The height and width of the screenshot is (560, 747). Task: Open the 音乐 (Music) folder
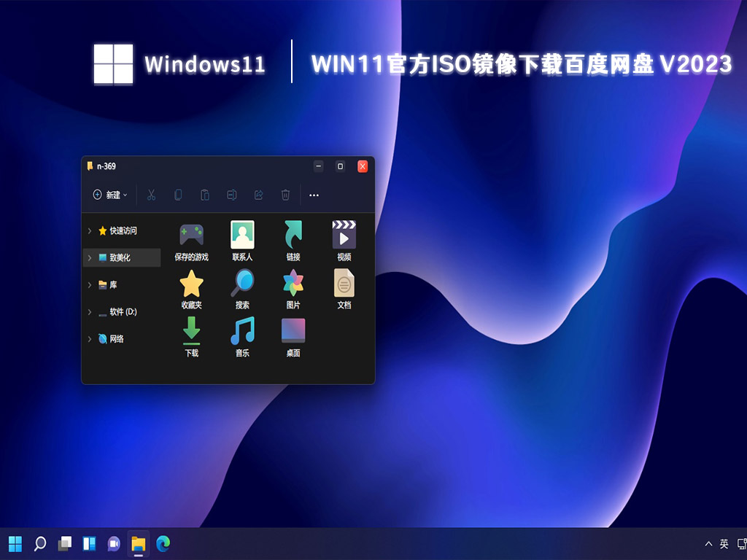pos(241,335)
